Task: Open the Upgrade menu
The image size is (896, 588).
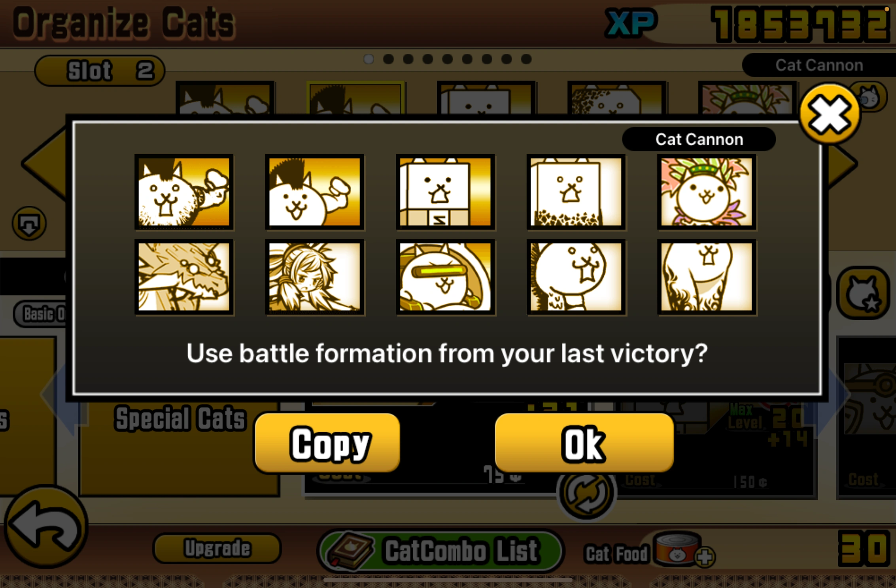Action: click(217, 548)
